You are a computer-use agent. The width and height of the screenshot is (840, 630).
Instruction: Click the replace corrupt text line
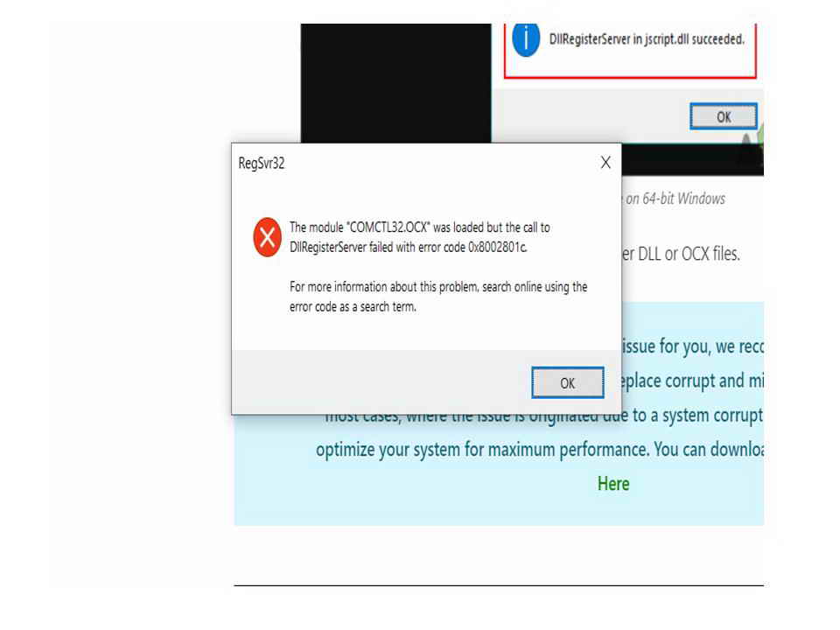tap(693, 381)
